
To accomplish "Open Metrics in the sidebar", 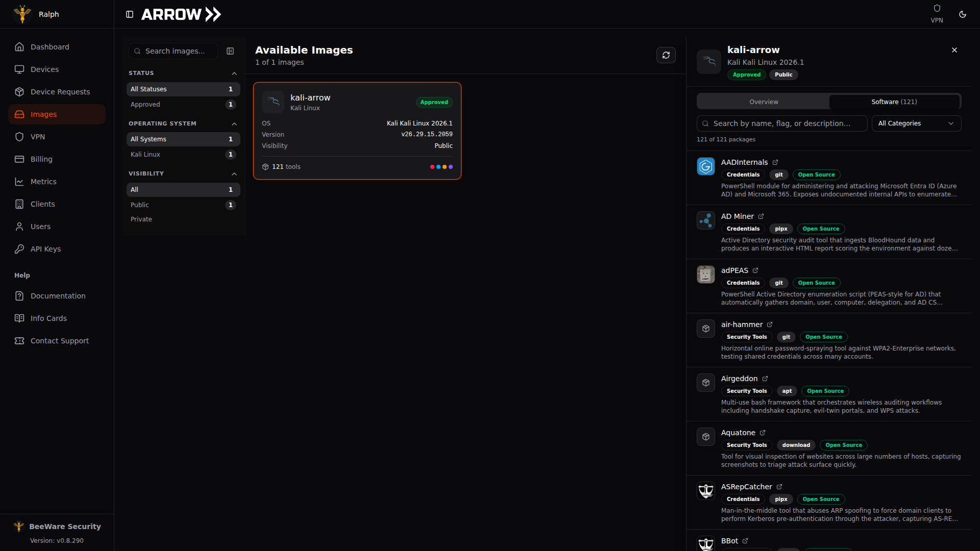I will 57,182.
